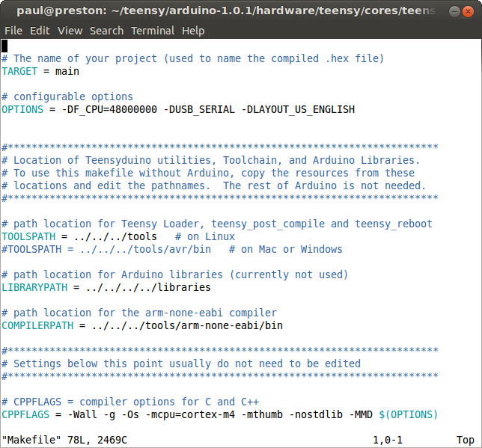This screenshot has width=482, height=448.
Task: Click '-DLAYOUT_US_ENGLISH' in the OPTIONS line
Action: coord(298,110)
